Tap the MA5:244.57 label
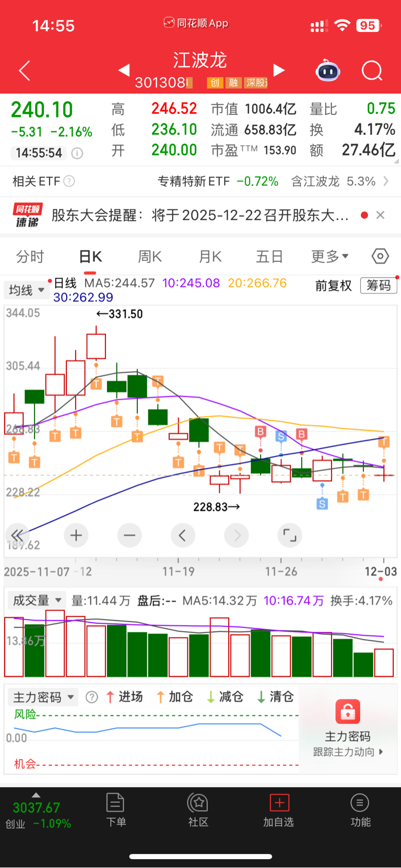The image size is (401, 868). (x=120, y=283)
